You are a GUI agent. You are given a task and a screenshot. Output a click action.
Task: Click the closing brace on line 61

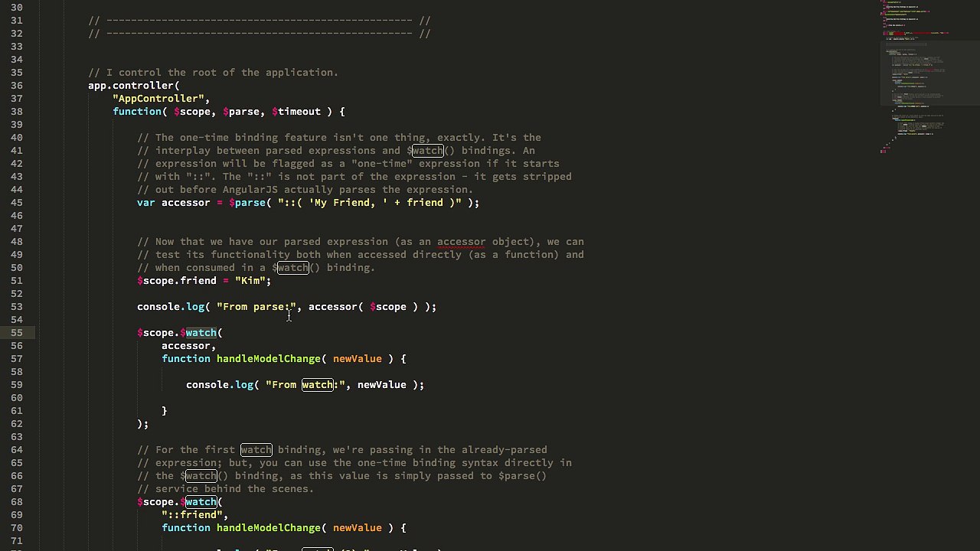[165, 411]
